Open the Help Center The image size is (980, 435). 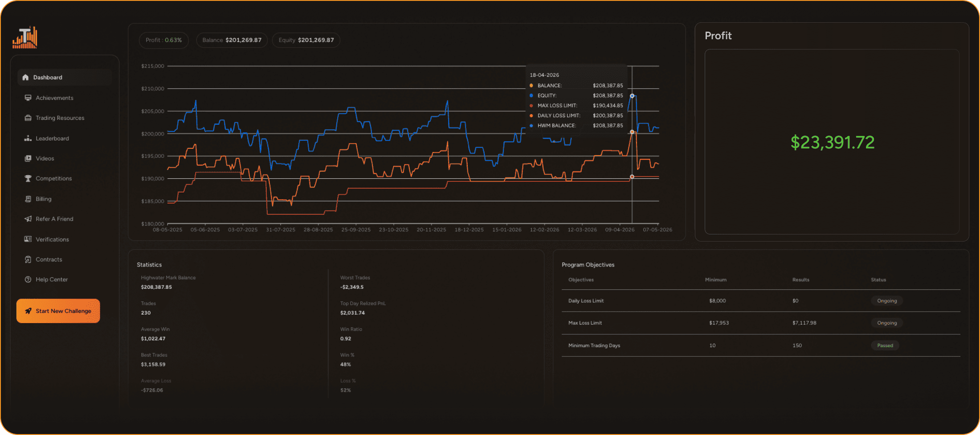(52, 279)
